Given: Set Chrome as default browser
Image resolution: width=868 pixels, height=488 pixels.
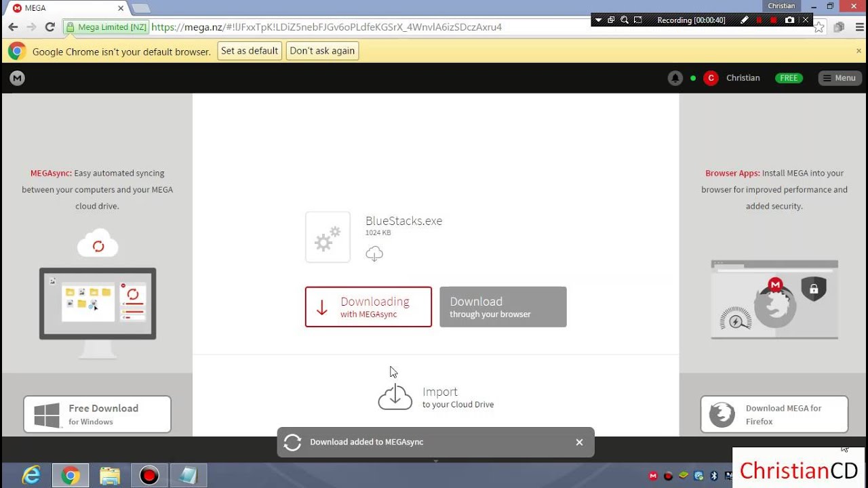Looking at the screenshot, I should click(x=250, y=51).
